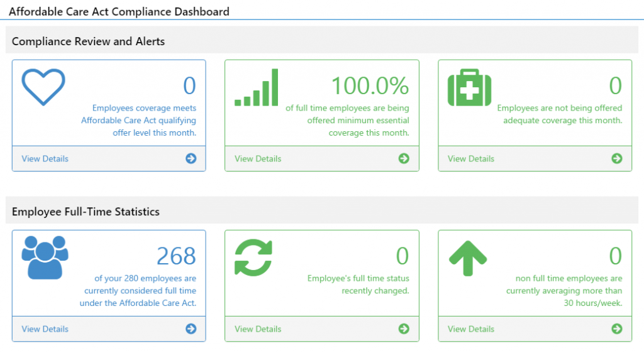Open View Details for 268 full time employees
Viewport: 644px width, 353px height.
point(45,329)
